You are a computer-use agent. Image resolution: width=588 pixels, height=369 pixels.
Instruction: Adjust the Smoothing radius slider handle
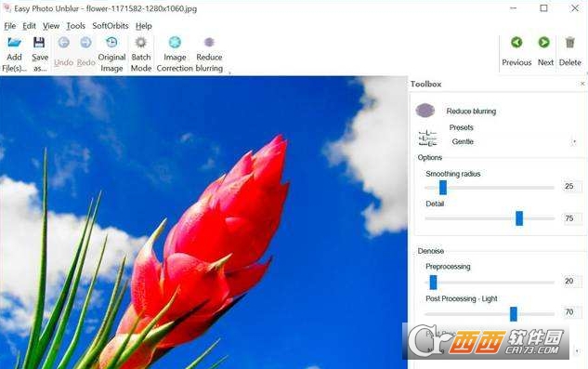pyautogui.click(x=443, y=188)
